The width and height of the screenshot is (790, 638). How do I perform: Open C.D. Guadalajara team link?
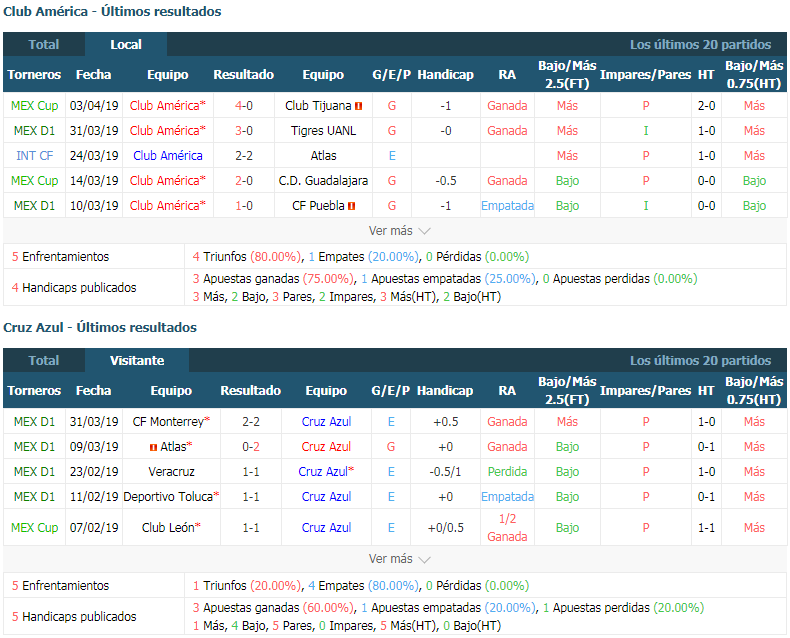323,180
